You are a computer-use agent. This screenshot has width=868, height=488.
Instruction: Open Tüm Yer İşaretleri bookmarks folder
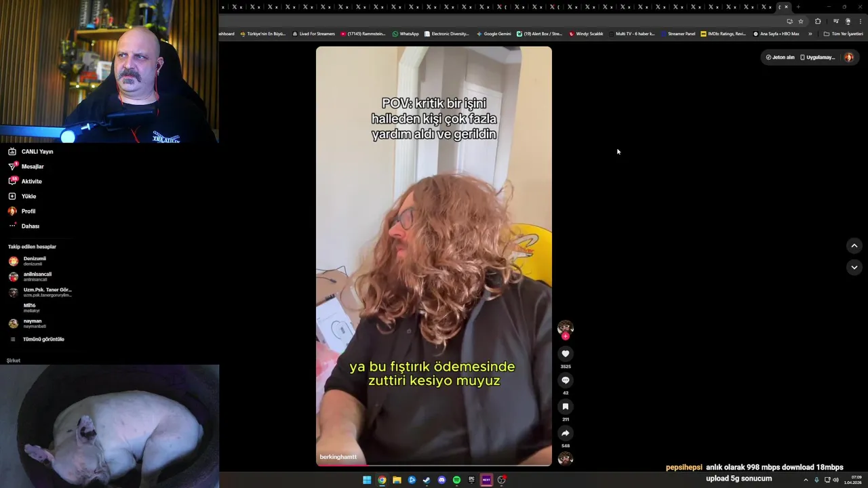(843, 34)
